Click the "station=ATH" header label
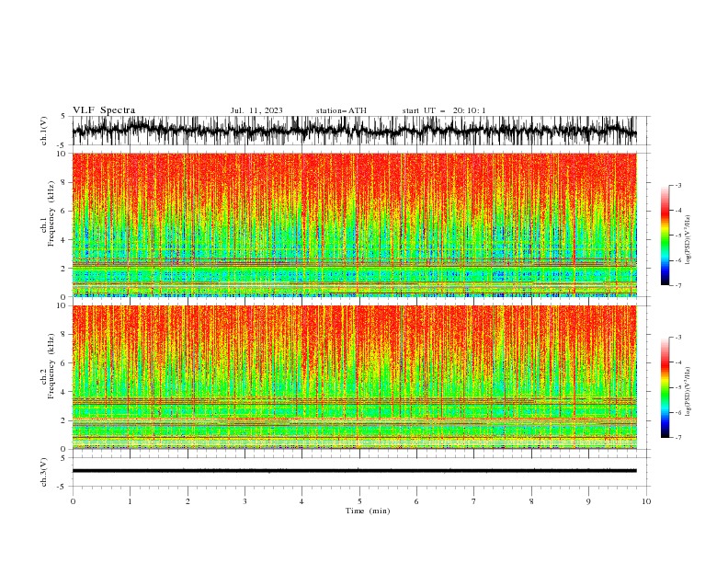Image resolution: width=728 pixels, height=563 pixels. click(x=341, y=110)
